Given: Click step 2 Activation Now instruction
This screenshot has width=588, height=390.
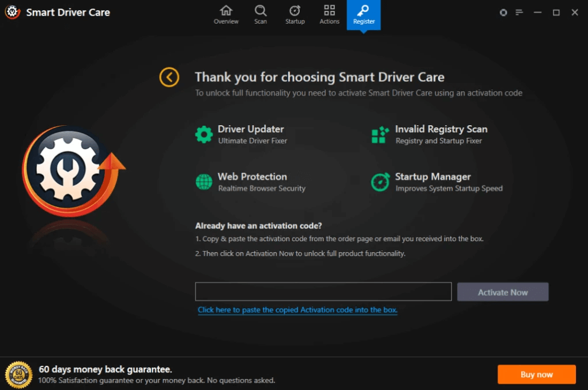Looking at the screenshot, I should point(300,254).
